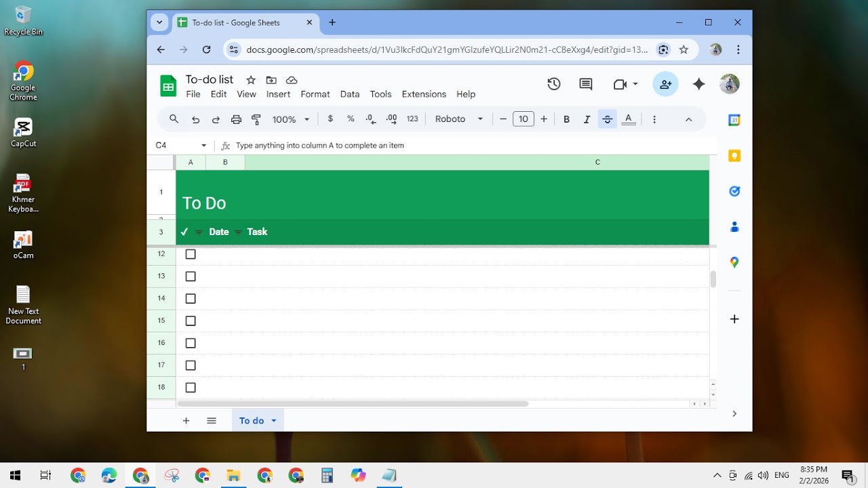Decrease decimal places

[371, 119]
